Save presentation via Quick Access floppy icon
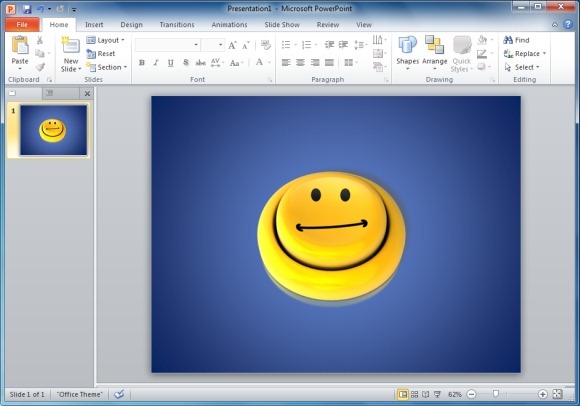This screenshot has height=406, width=580. (x=27, y=9)
